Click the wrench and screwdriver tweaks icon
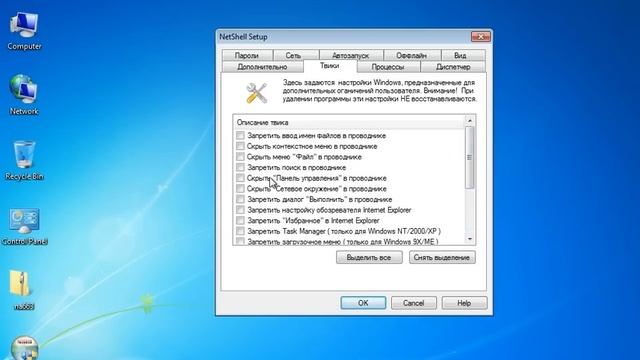640x360 pixels. click(x=256, y=93)
